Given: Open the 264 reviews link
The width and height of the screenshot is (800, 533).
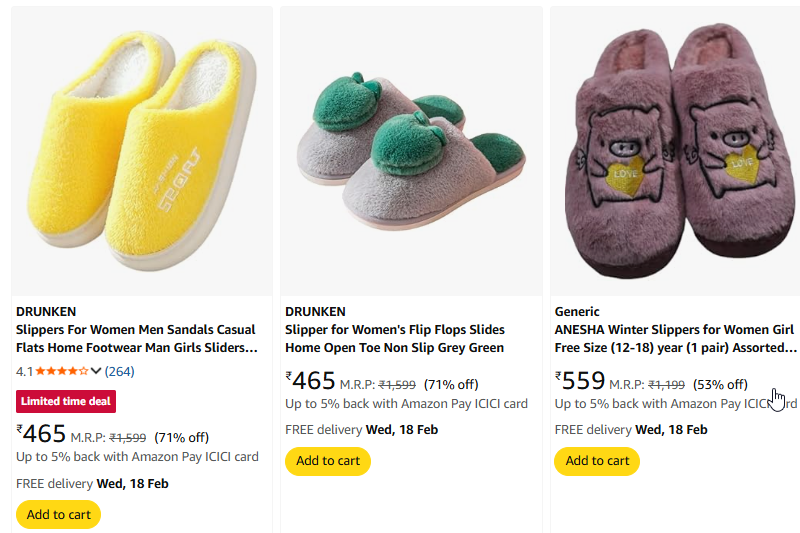Looking at the screenshot, I should pos(119,371).
